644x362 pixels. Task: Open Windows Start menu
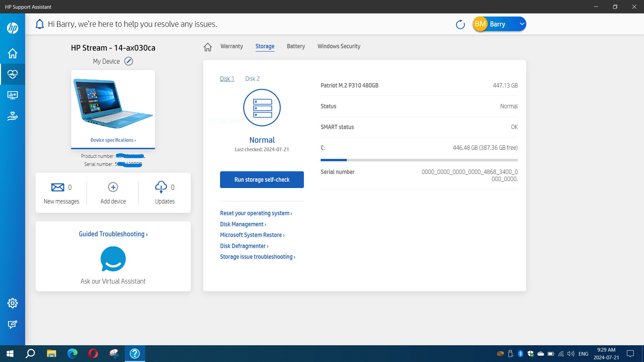click(10, 354)
